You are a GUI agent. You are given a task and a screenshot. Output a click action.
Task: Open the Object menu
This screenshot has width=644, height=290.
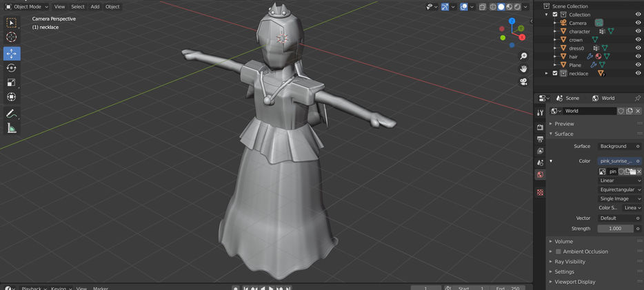click(112, 7)
